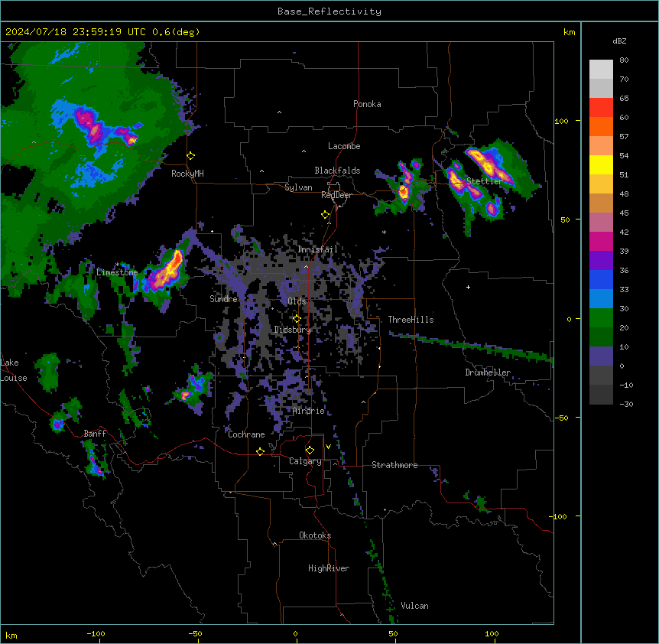Click the Stettler town label
659x644 pixels.
[x=484, y=181]
